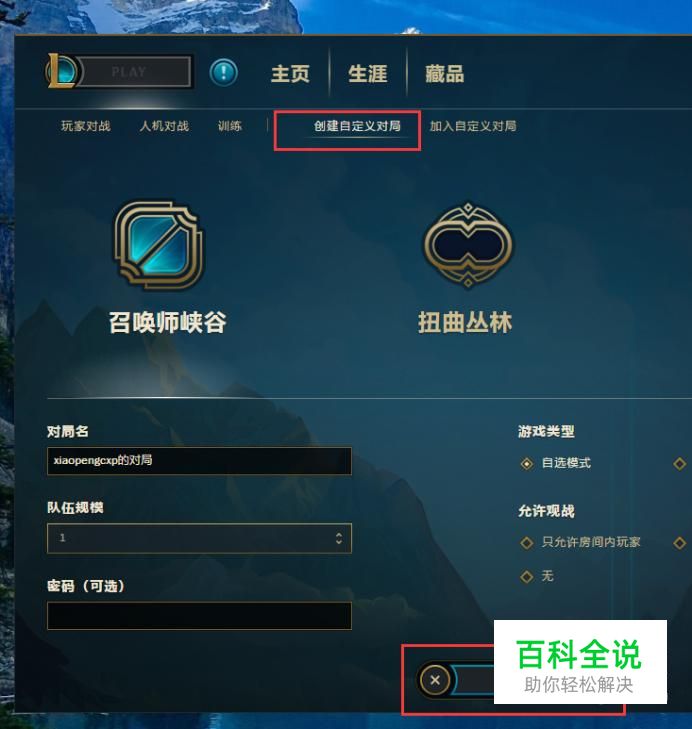Viewport: 692px width, 729px height.
Task: Switch to the 生涯 career tab
Action: point(368,74)
